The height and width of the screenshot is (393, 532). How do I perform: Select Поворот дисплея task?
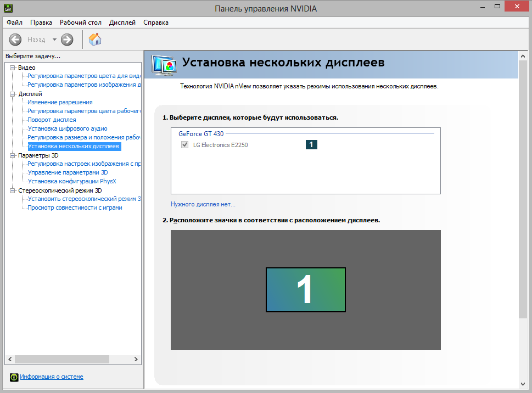(x=52, y=120)
